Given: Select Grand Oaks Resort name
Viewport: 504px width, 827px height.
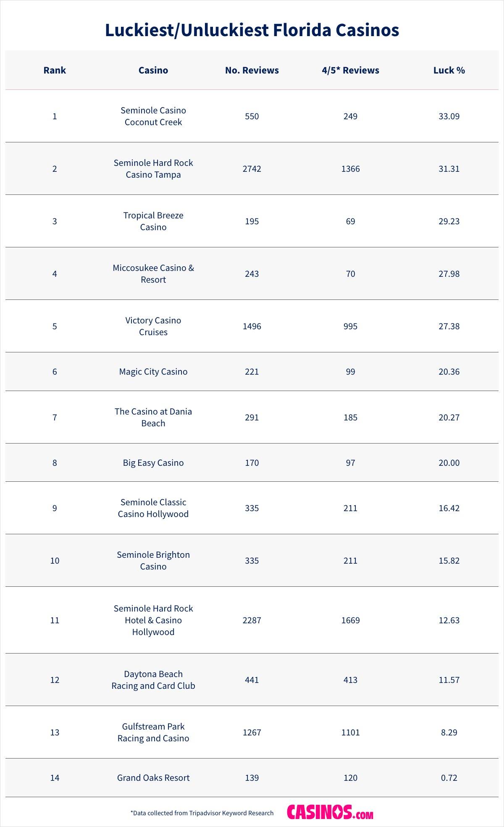Looking at the screenshot, I should tap(153, 778).
